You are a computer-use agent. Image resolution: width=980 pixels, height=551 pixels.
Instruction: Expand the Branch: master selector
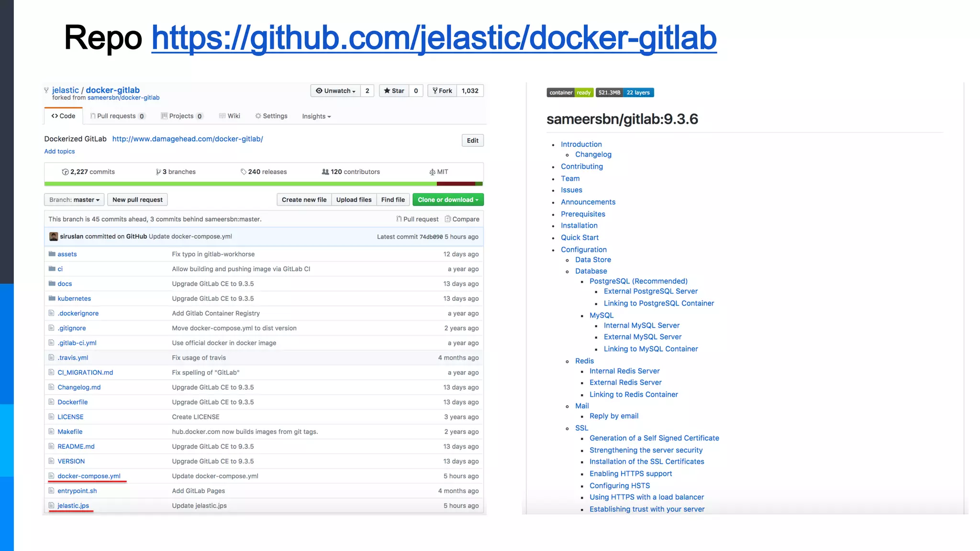click(74, 199)
